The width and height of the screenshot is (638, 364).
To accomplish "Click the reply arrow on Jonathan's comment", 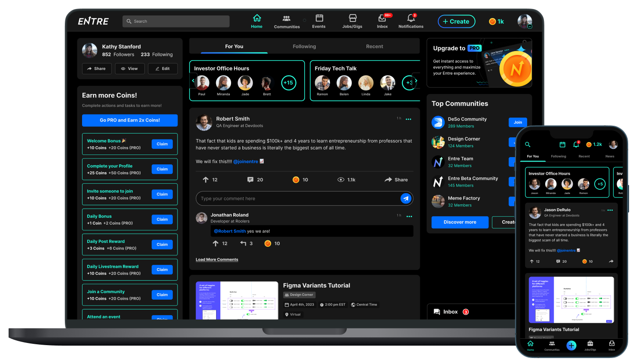I will pos(243,243).
